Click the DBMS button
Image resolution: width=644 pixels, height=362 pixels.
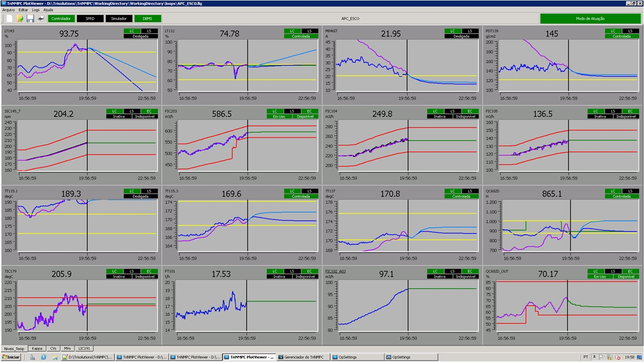148,19
